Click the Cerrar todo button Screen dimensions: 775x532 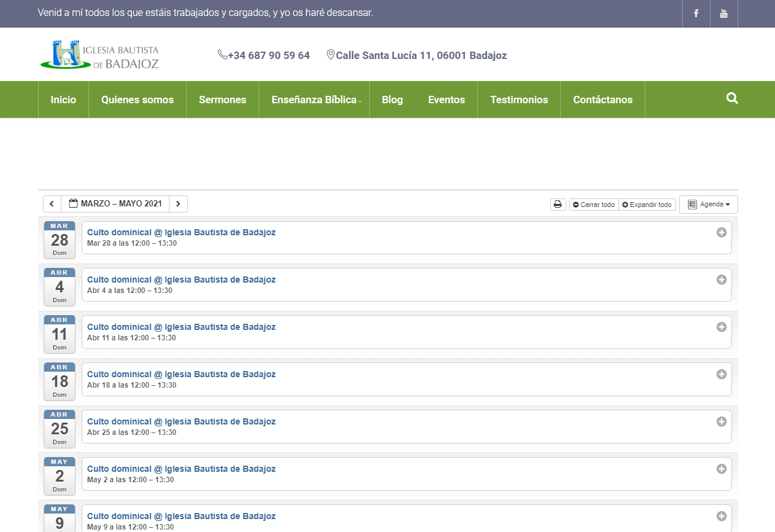pos(594,205)
